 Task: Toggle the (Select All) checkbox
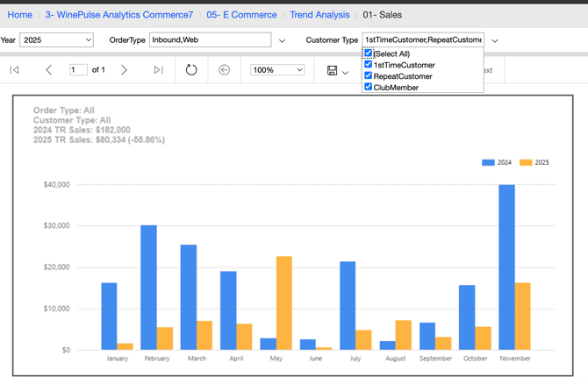coord(369,53)
